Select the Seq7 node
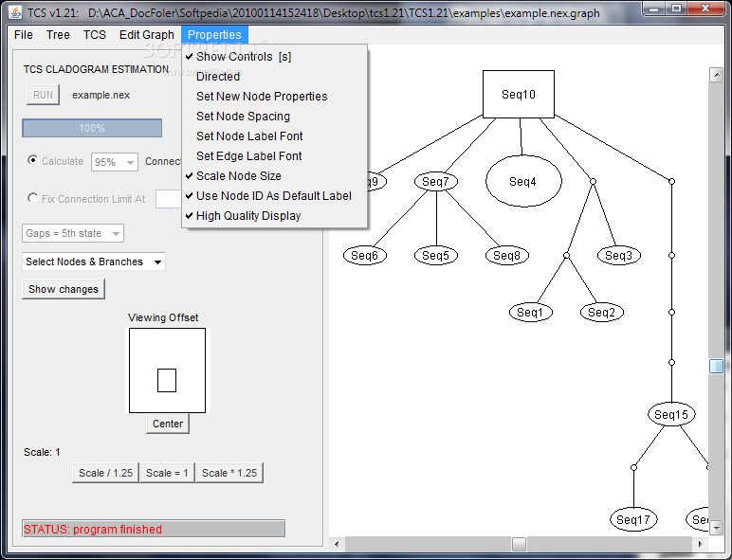Screen dimensions: 732x560 coord(435,181)
